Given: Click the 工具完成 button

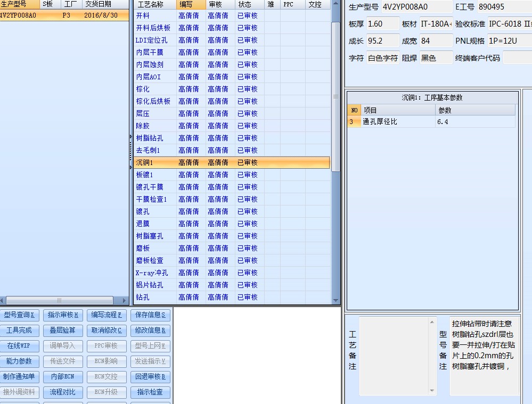Looking at the screenshot, I should [x=19, y=331].
